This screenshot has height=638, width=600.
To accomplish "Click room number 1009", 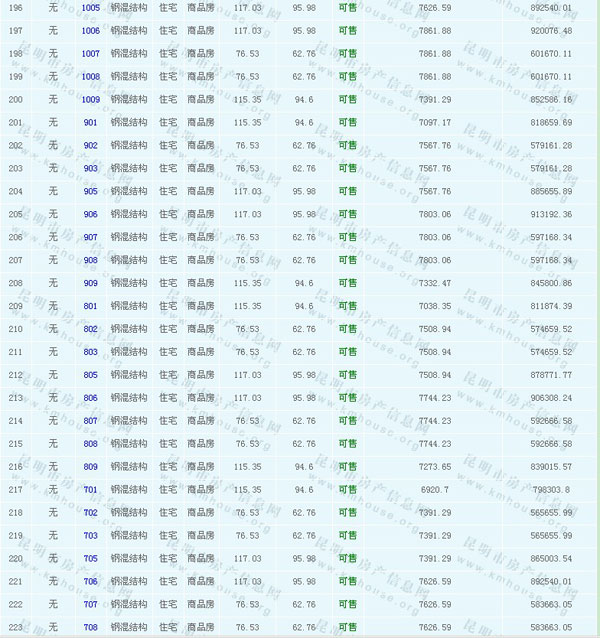I will coord(90,99).
